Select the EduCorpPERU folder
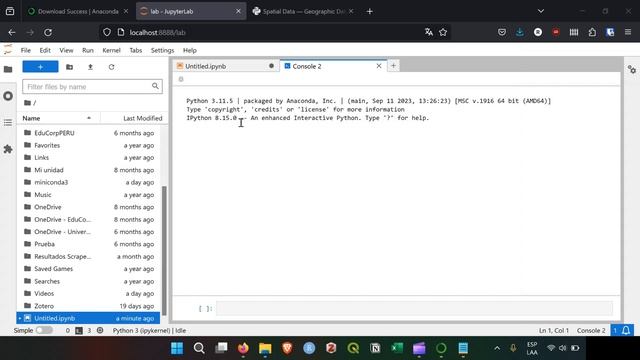The image size is (640, 360). pyautogui.click(x=89, y=133)
